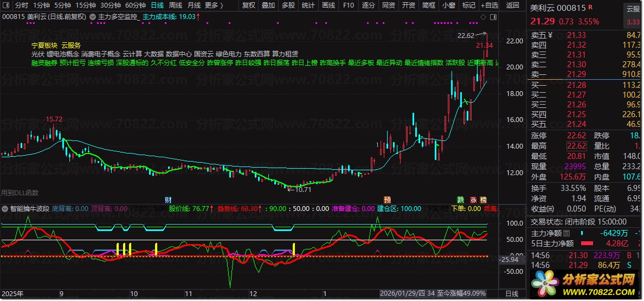Screen dimensions: 644x301
Task: Click the 同资 toolbar button
Action: (389, 5)
